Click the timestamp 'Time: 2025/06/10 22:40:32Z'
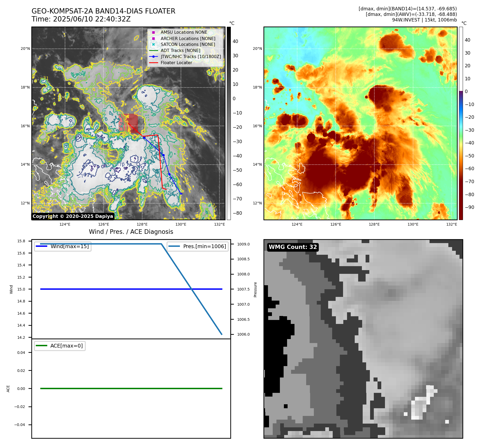481x448 pixels. [x=81, y=19]
